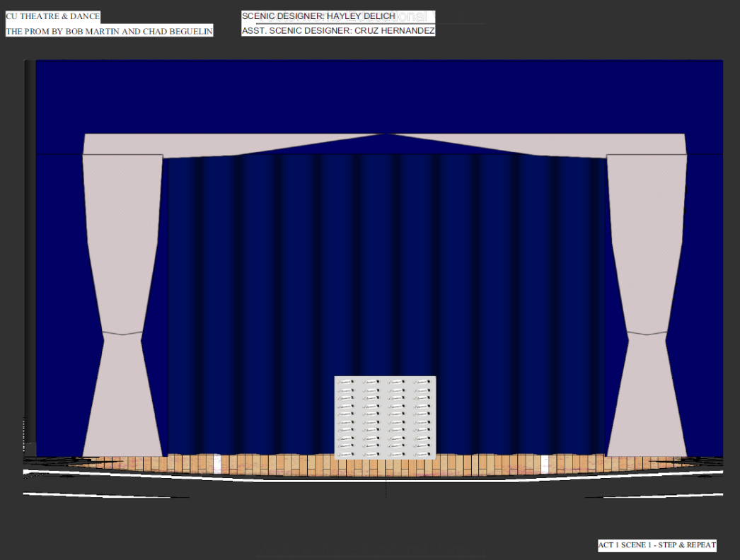Click the 'CU THEATRE & DANCE' title text
The width and height of the screenshot is (740, 560).
[53, 16]
